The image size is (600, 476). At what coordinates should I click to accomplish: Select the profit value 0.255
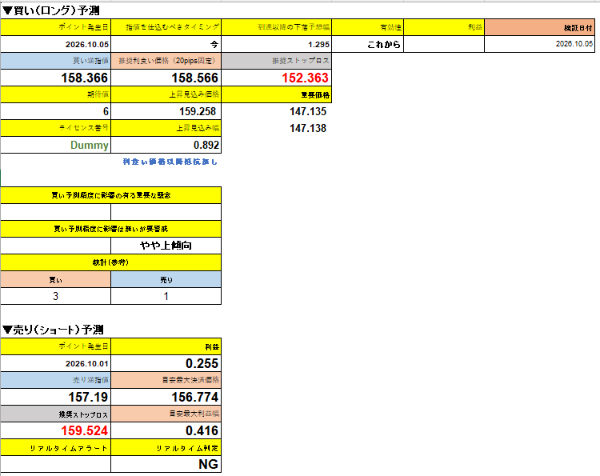[166, 363]
